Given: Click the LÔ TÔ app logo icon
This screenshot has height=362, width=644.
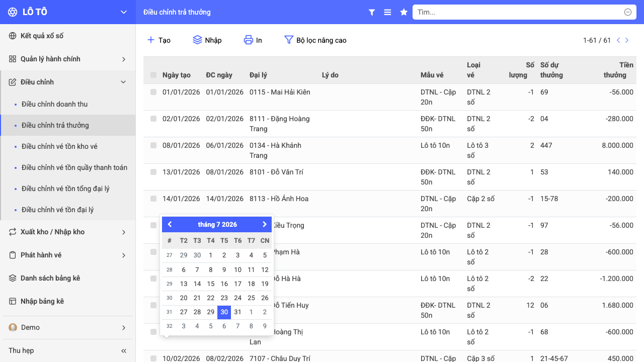Looking at the screenshot, I should pos(13,12).
